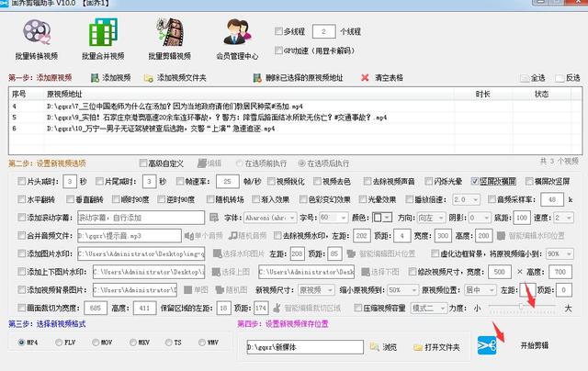Open the 方向 dropdown showing 向左
The height and width of the screenshot is (371, 588).
tap(431, 218)
